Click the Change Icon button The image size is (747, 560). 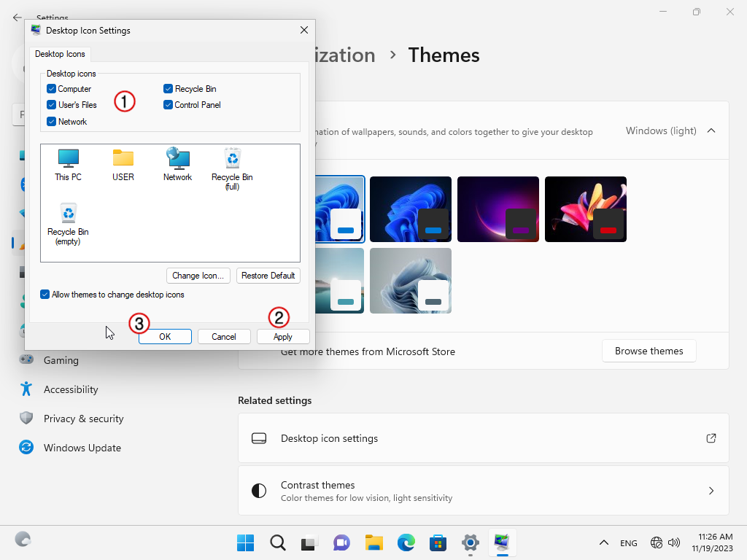click(198, 276)
